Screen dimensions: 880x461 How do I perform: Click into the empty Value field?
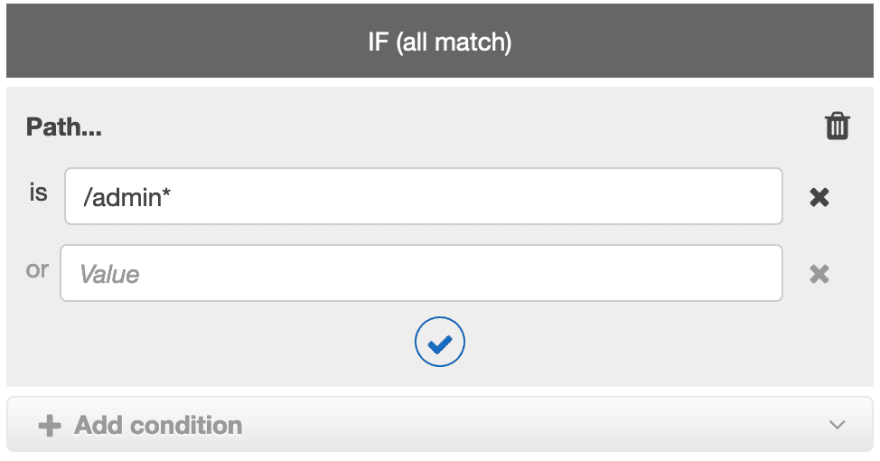421,273
